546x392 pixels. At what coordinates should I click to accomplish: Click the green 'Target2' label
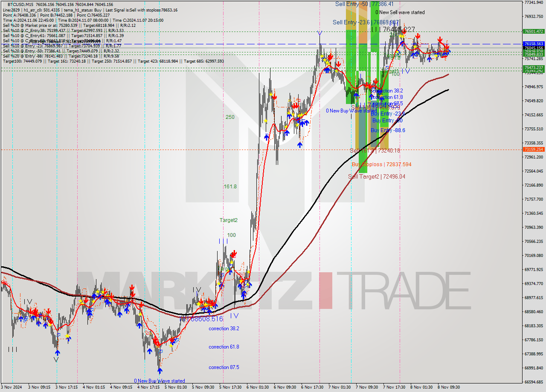pyautogui.click(x=229, y=220)
